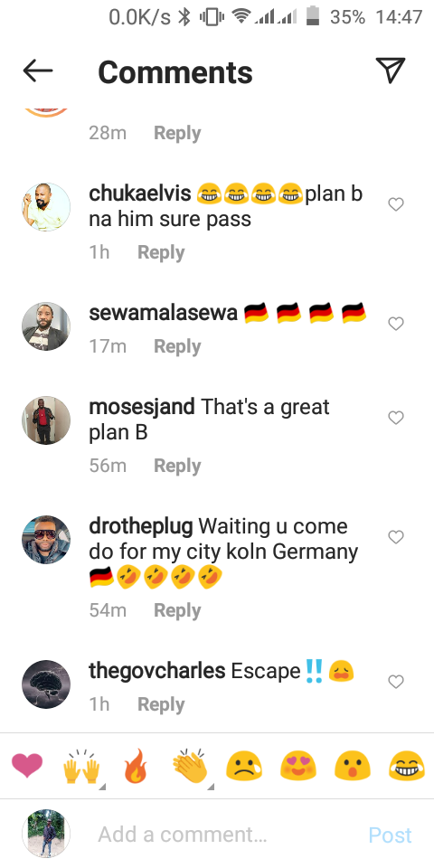Like thegovcharles's comment
This screenshot has height=868, width=434.
pos(396,682)
